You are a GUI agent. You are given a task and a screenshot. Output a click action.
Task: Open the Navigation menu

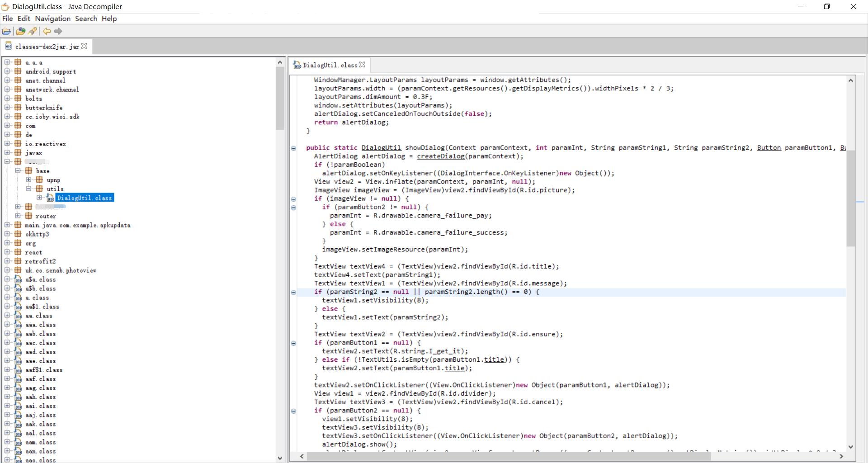tap(52, 19)
